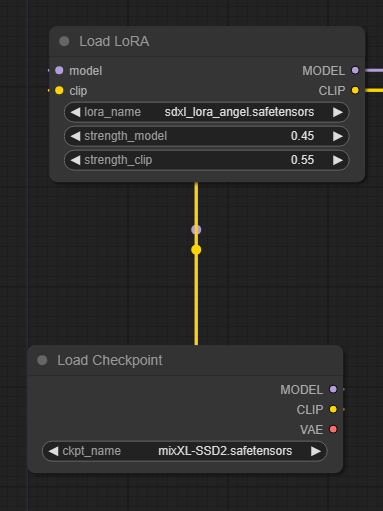Increase strength_clip with right arrow
Image resolution: width=383 pixels, height=511 pixels.
(x=338, y=160)
